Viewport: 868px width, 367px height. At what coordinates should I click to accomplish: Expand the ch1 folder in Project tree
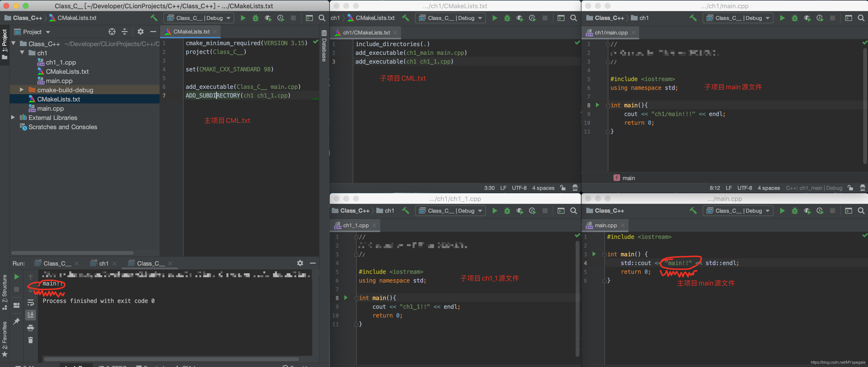tap(22, 53)
